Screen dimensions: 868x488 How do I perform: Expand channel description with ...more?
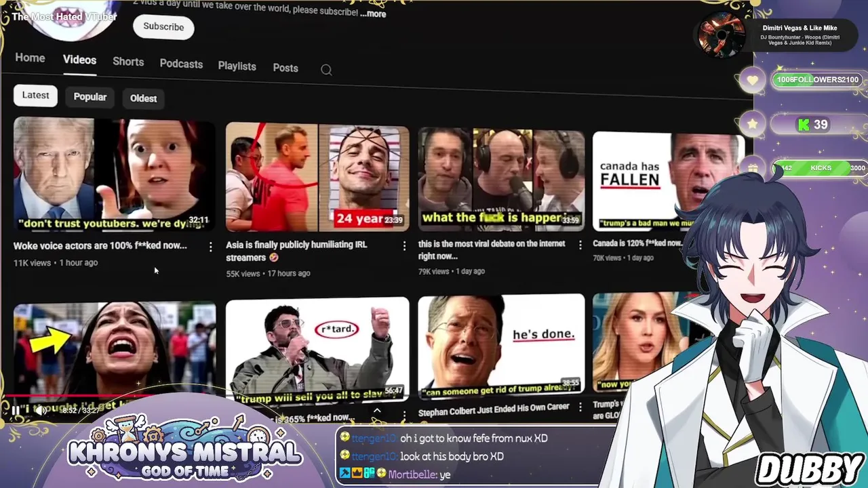373,14
